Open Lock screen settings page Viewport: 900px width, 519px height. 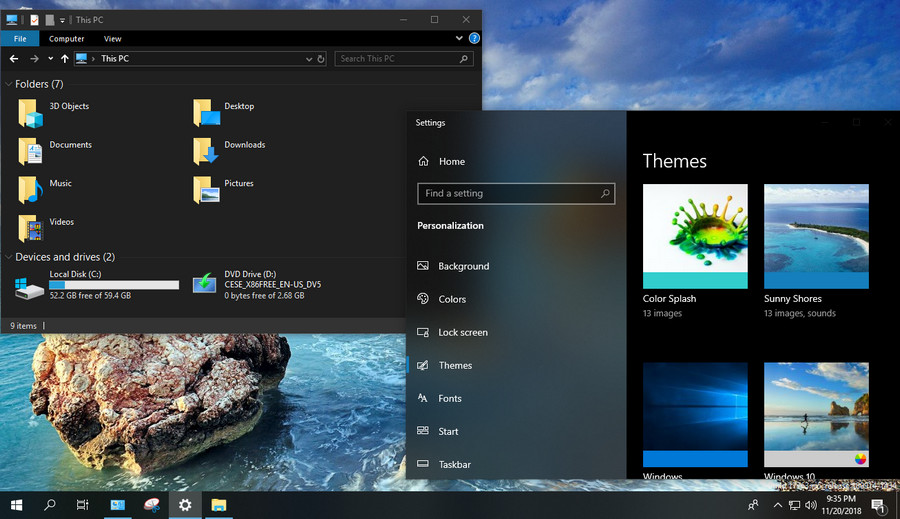[x=462, y=332]
